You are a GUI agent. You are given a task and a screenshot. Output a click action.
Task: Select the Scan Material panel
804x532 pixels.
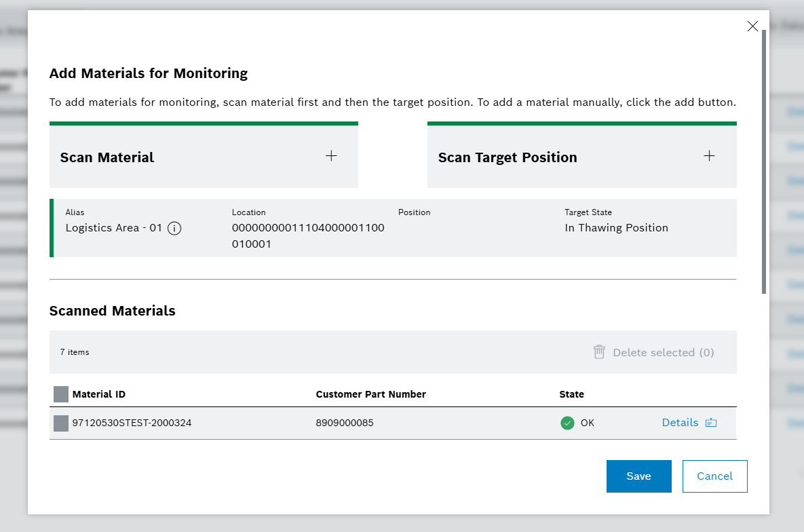click(x=204, y=155)
